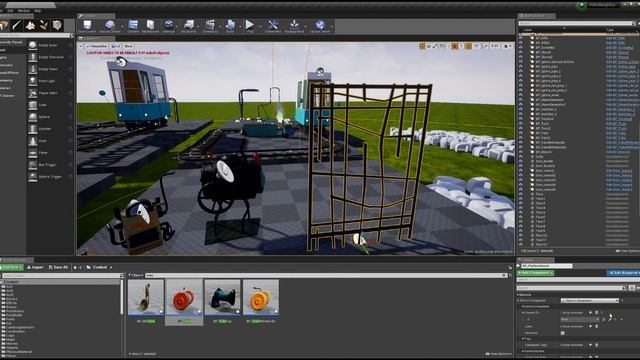640x360 pixels.
Task: Toggle visibility eye for BP_Terminal row
Action: [521, 118]
